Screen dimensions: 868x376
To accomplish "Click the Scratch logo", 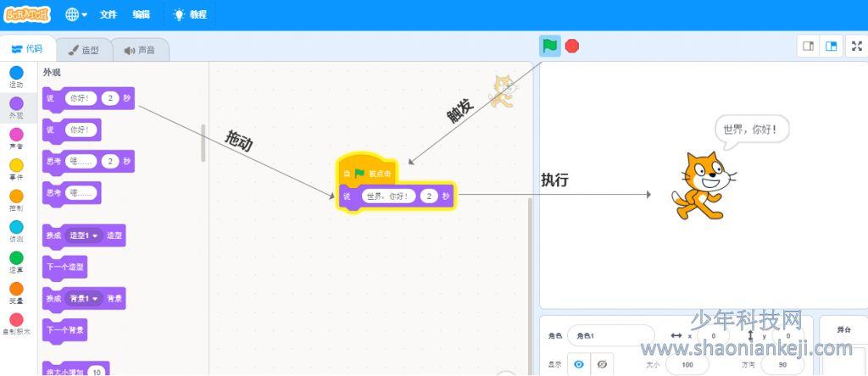I will [x=27, y=14].
